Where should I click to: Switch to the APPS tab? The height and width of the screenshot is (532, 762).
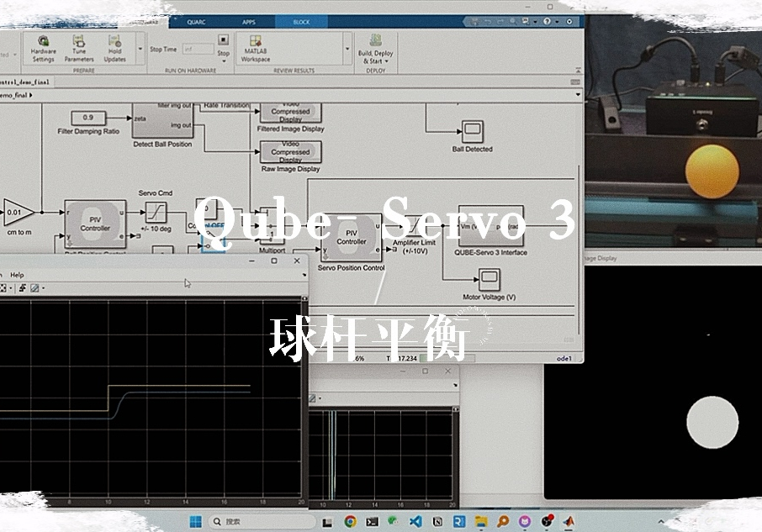pos(249,22)
